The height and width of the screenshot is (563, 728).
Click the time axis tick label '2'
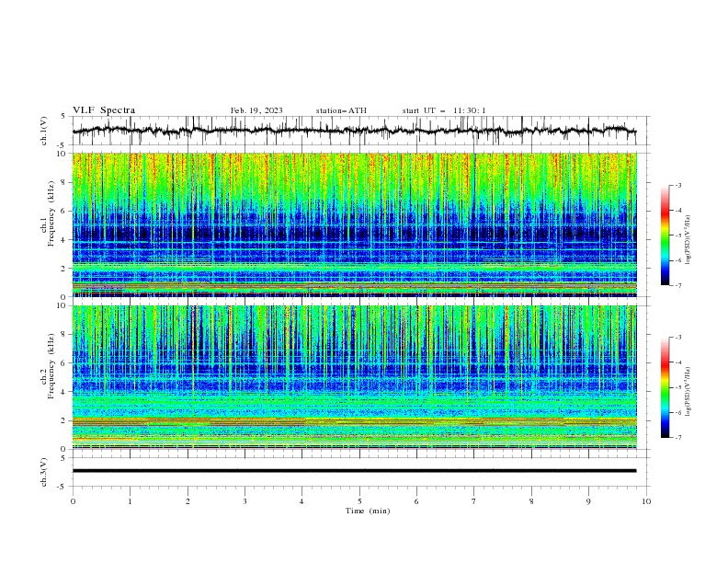pos(188,501)
